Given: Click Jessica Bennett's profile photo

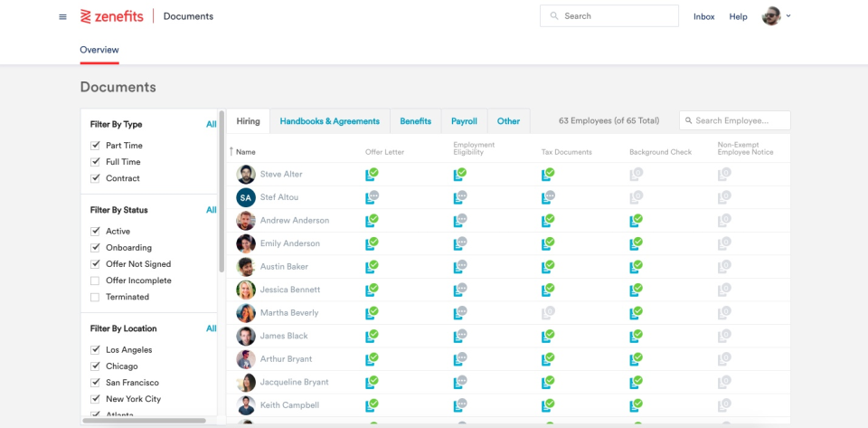Looking at the screenshot, I should coord(246,290).
